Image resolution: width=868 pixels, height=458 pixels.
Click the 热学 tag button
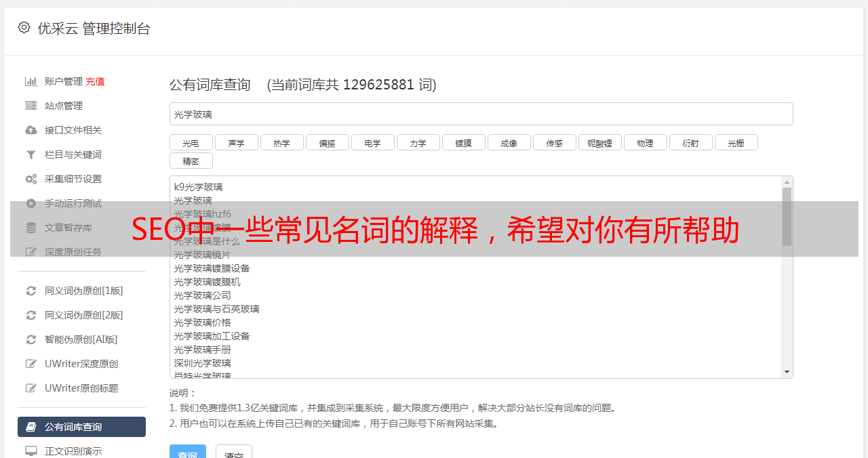(x=281, y=142)
